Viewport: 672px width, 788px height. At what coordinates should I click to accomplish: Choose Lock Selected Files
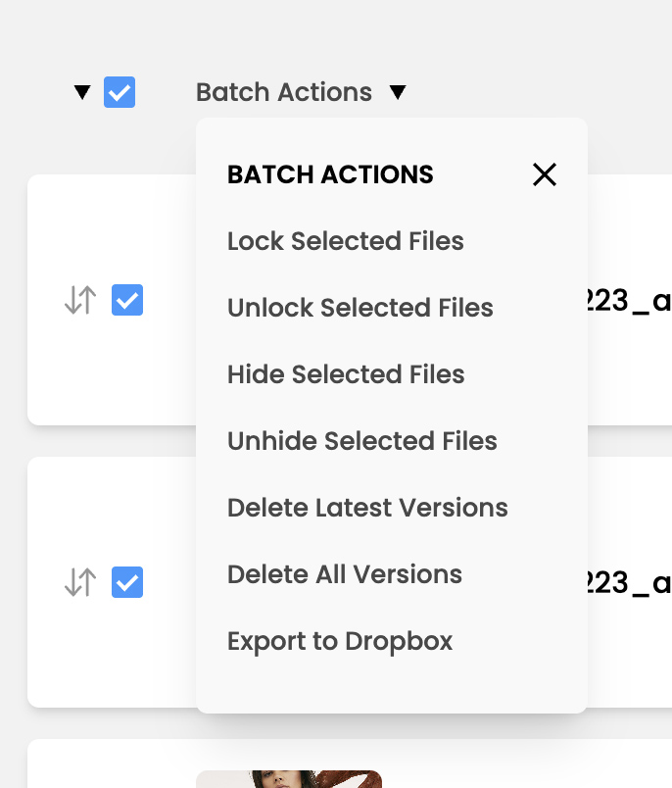click(346, 241)
